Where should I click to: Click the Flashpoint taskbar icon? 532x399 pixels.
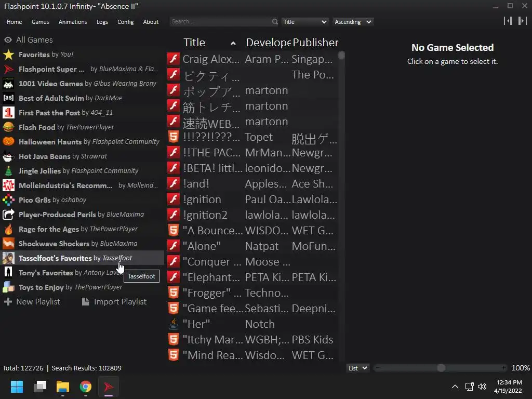(109, 387)
